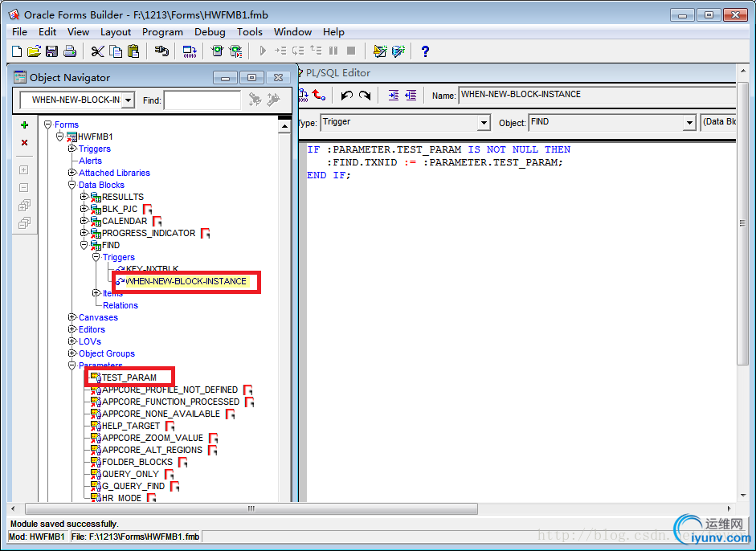This screenshot has width=756, height=551.
Task: Open the Layout menu
Action: point(116,32)
